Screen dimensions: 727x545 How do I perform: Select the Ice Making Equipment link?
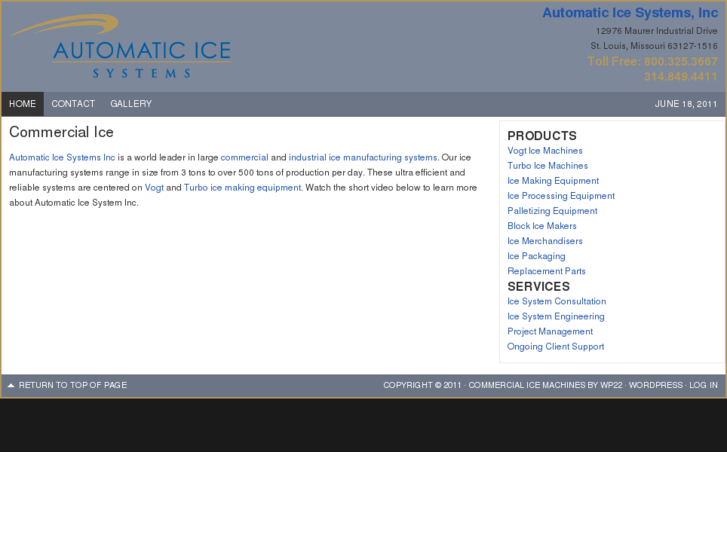553,181
